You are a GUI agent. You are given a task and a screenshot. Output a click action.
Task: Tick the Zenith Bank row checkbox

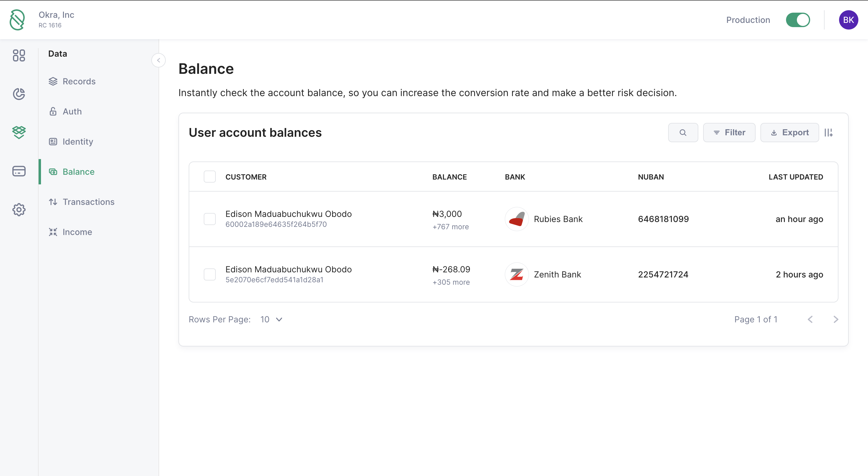tap(209, 274)
